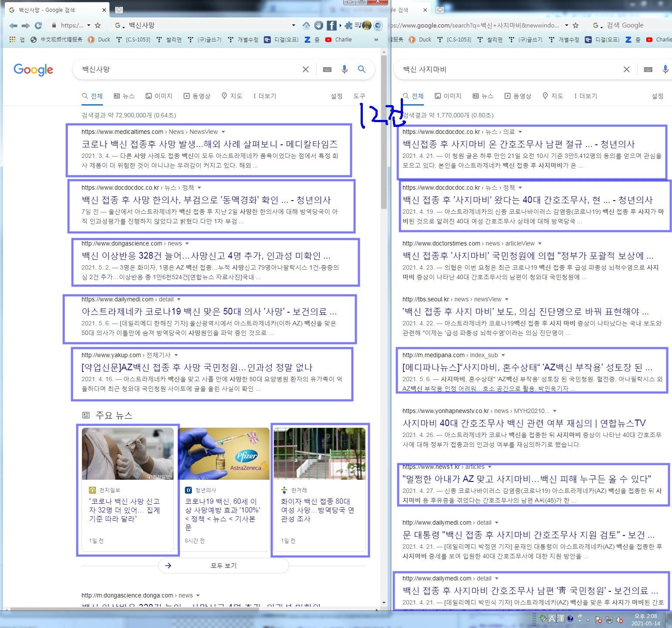The image size is (672, 628).
Task: Reload the 백신사망 search page
Action: tap(38, 26)
